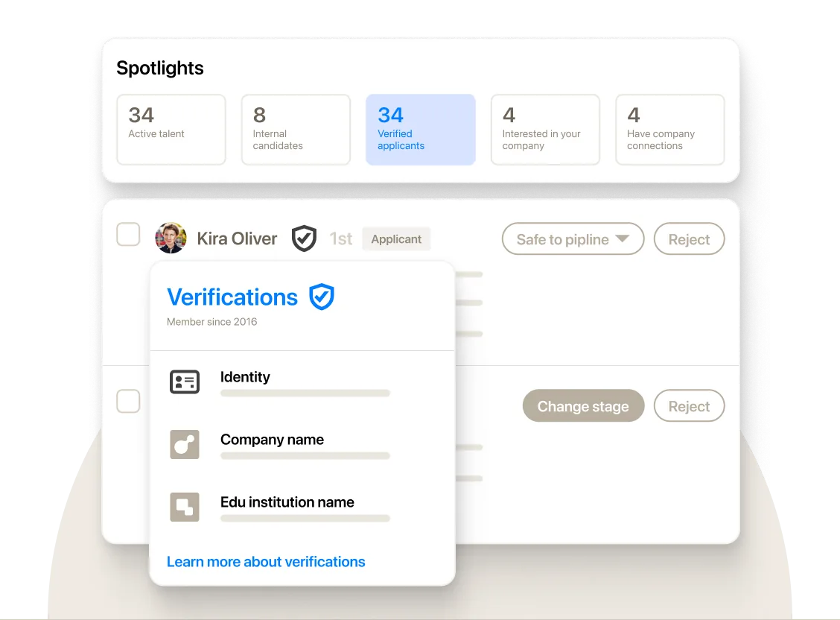Select the Internal candidates spotlight

click(x=296, y=130)
